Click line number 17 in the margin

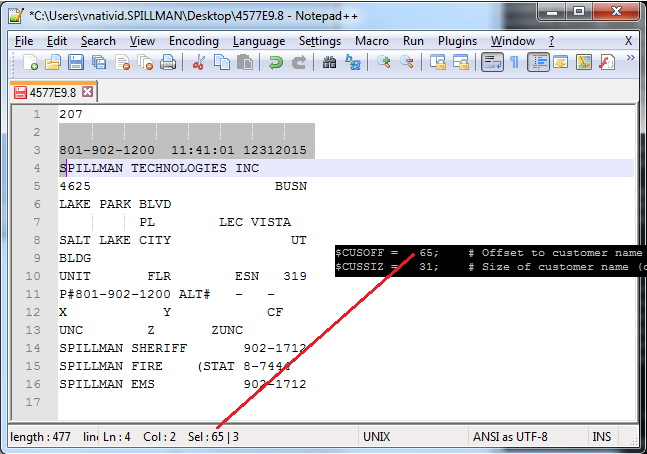[33, 402]
